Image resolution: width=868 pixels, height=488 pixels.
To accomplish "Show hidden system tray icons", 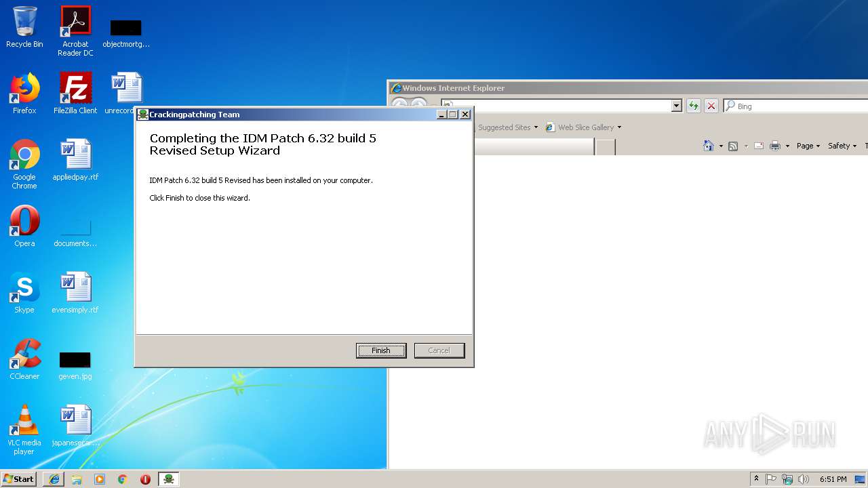I will coord(756,479).
